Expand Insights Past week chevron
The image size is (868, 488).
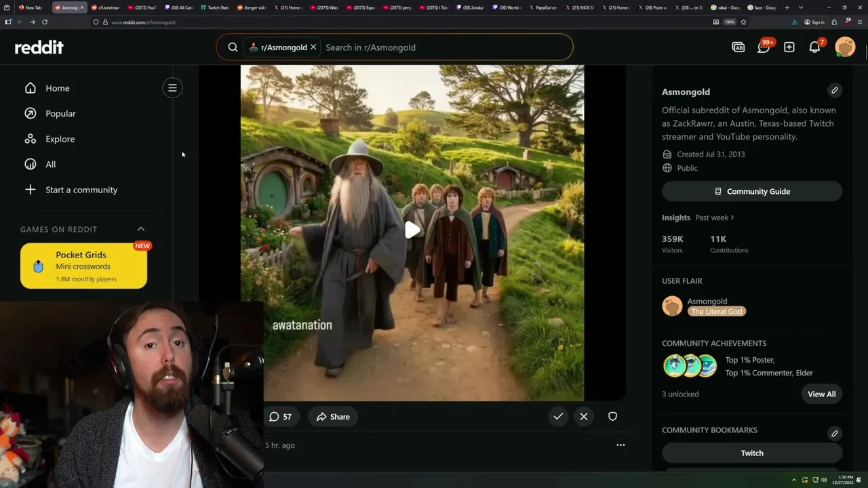[732, 218]
